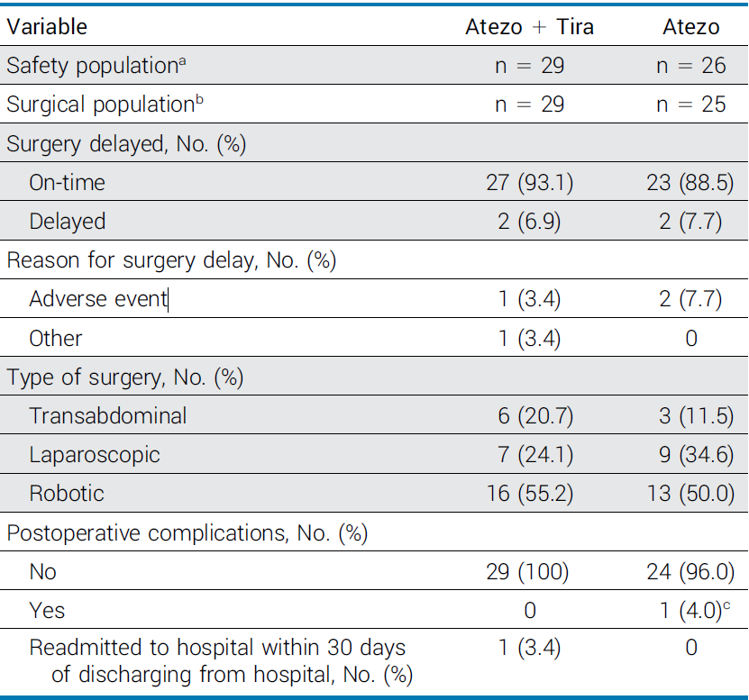Click the "Variable" column header
The width and height of the screenshot is (749, 700).
(x=47, y=27)
